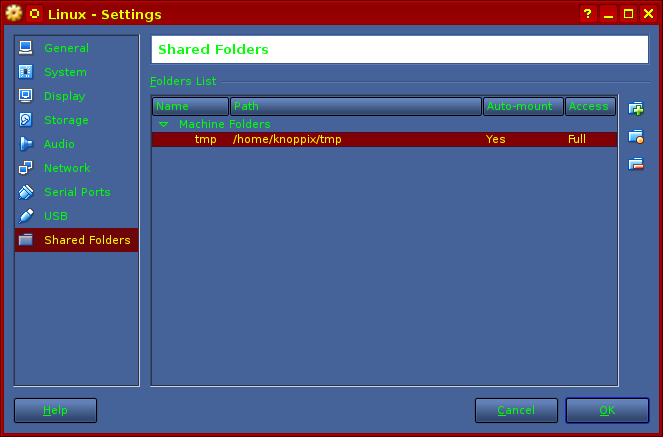Select Shared Folders in the sidebar
Screen dimensions: 663x437
(x=77, y=240)
